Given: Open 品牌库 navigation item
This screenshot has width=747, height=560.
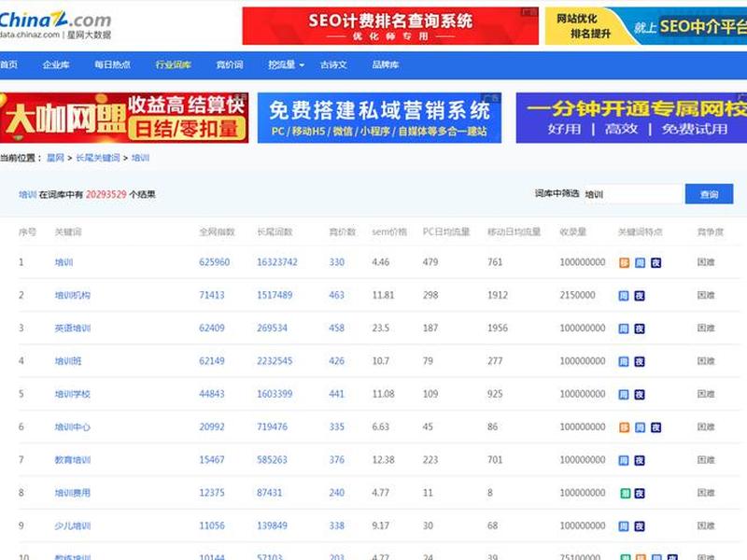Looking at the screenshot, I should point(386,64).
